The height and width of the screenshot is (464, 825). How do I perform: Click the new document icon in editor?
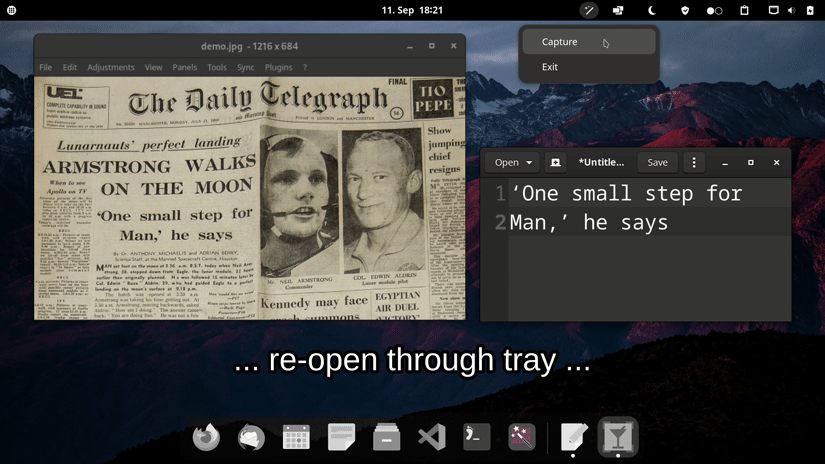[555, 163]
